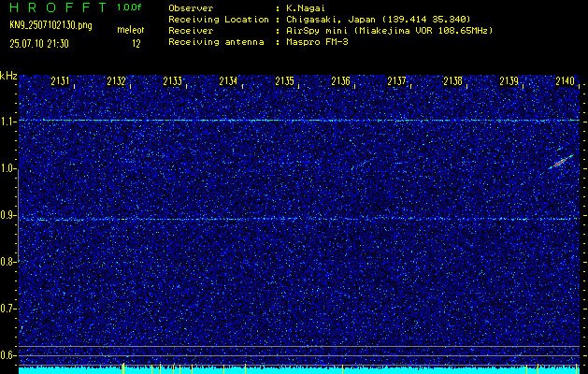Click the Receiving Location label

click(219, 19)
